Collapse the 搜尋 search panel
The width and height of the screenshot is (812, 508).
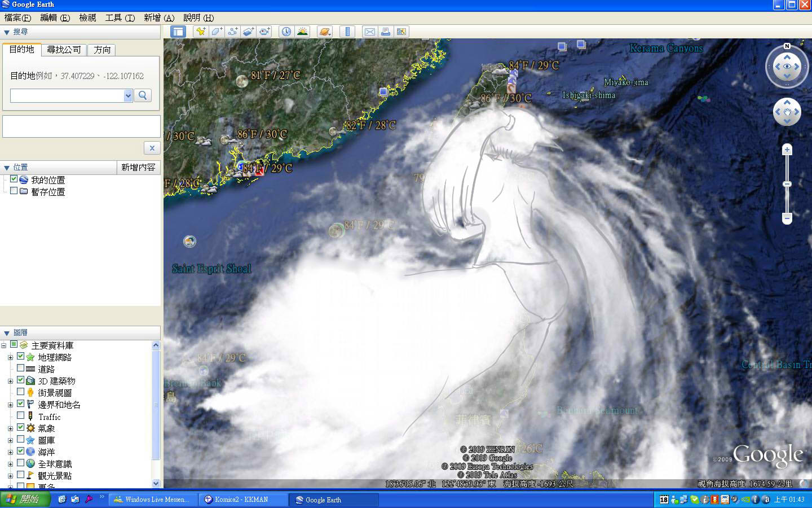pos(7,32)
